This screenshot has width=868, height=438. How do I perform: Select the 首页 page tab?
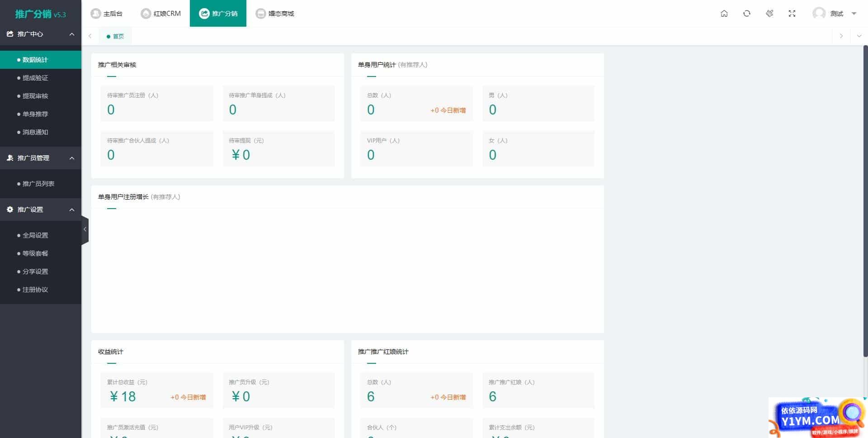115,36
